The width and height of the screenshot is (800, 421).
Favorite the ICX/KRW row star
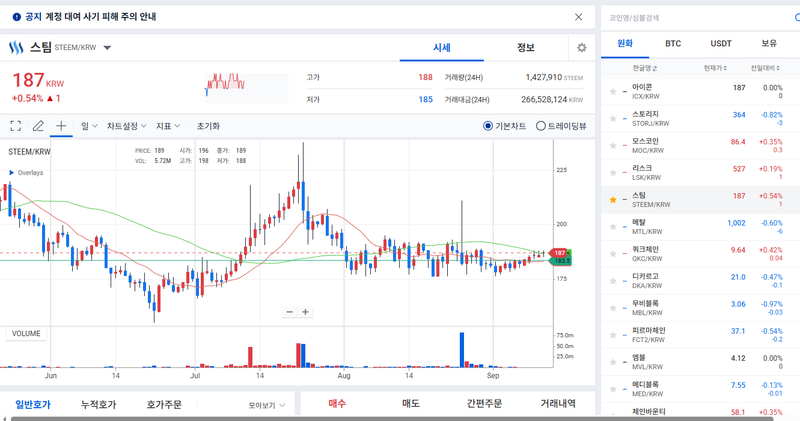(x=613, y=92)
